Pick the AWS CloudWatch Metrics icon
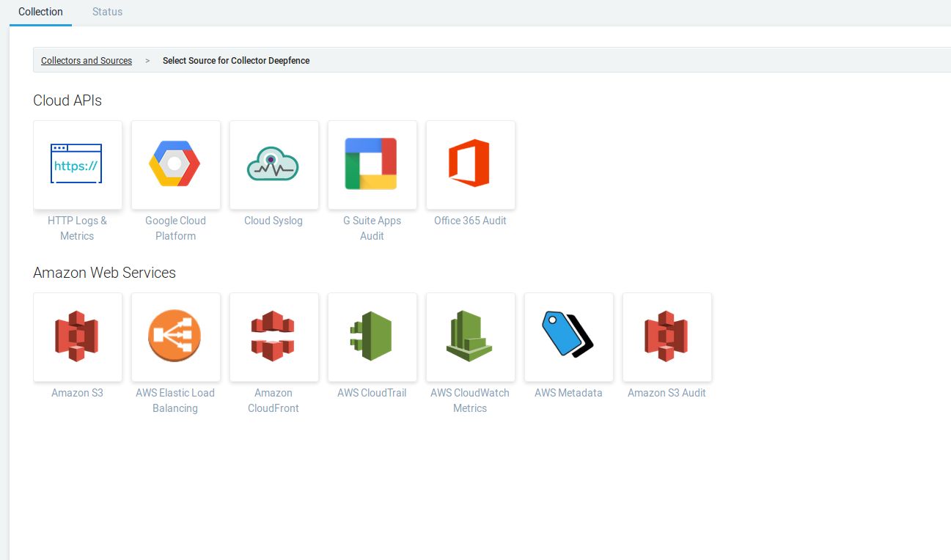Screen dimensions: 951x560 pos(471,337)
